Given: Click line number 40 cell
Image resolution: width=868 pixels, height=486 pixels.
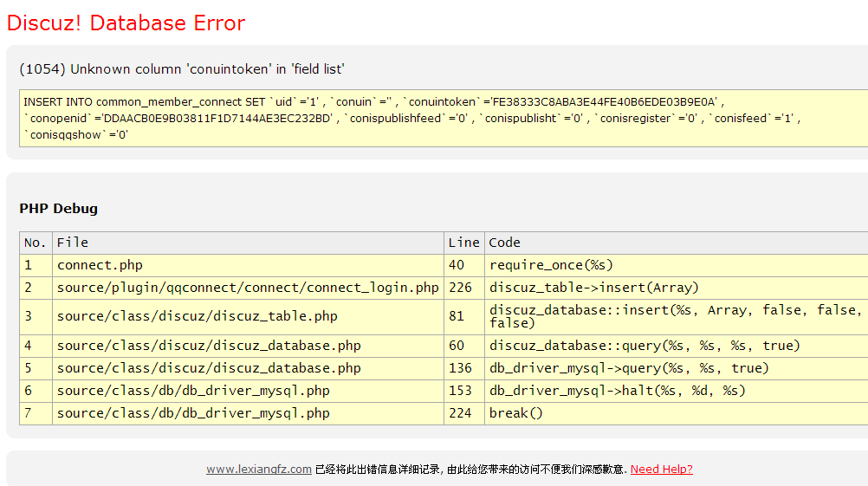Looking at the screenshot, I should (x=464, y=266).
